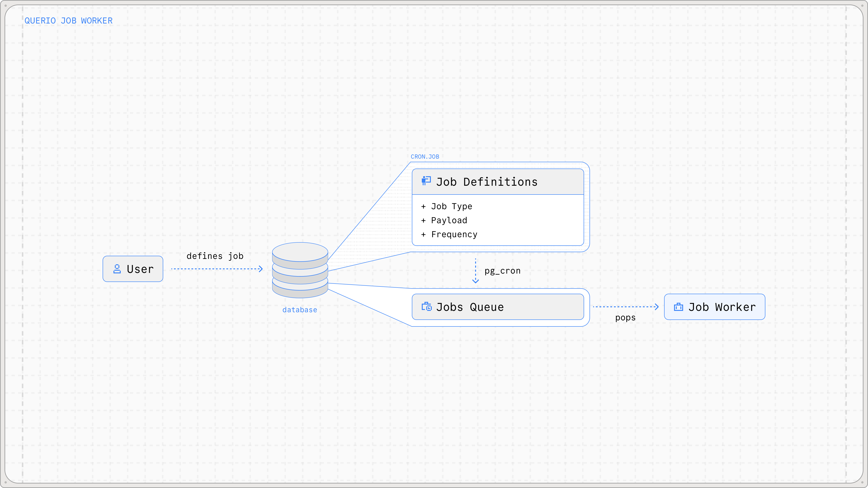Click the pg_cron downward arrowhead
868x488 pixels.
tap(475, 281)
